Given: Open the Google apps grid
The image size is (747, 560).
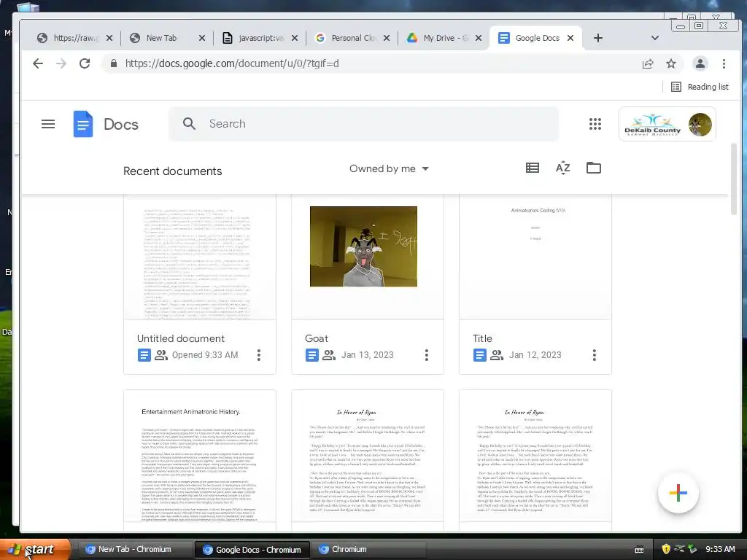Looking at the screenshot, I should tap(595, 124).
